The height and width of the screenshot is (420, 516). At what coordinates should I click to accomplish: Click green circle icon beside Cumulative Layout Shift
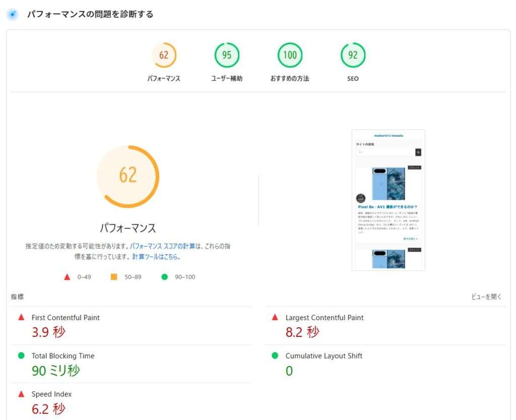[275, 356]
